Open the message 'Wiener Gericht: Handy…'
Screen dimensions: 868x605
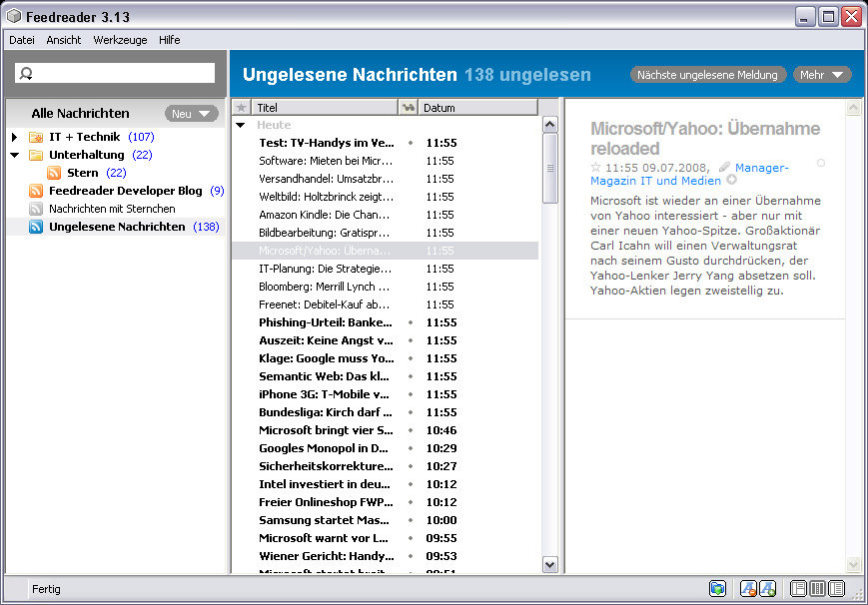click(x=385, y=556)
